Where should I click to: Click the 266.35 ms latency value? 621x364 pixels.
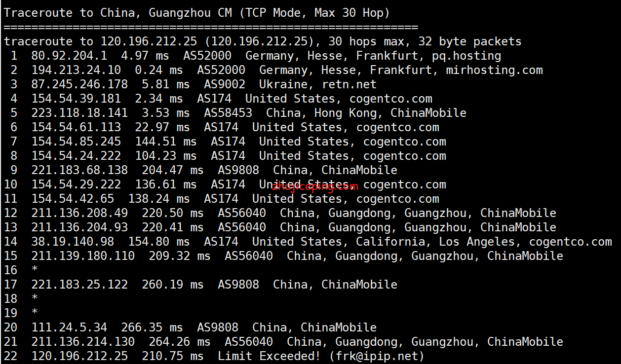(152, 328)
